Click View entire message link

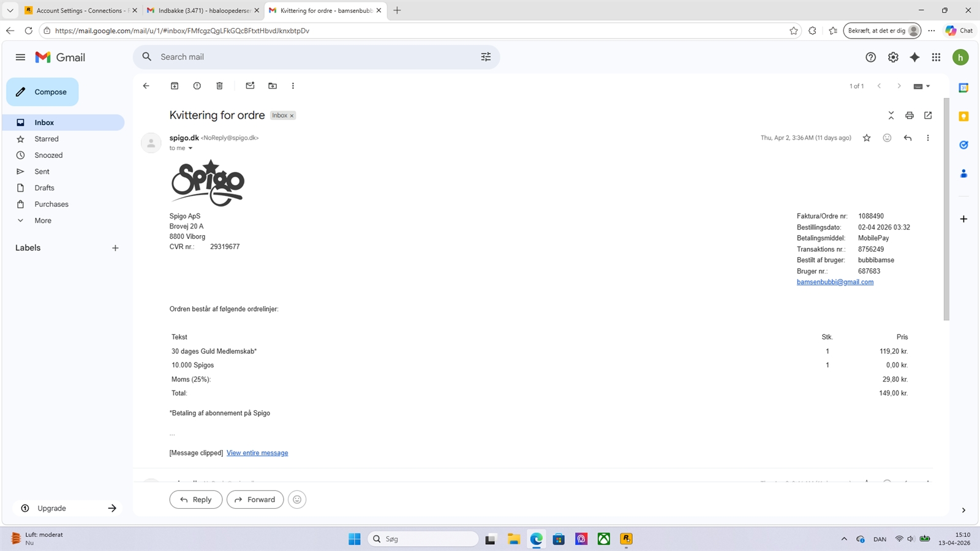point(257,453)
